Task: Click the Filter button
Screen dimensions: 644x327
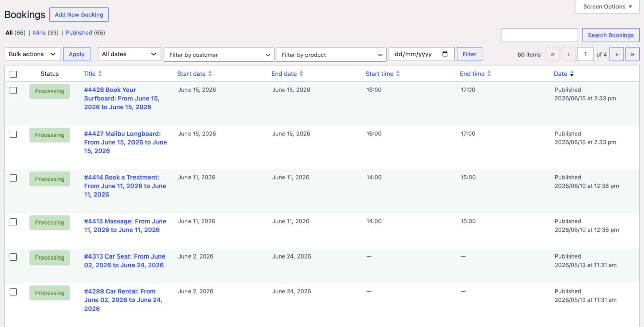Action: 469,54
